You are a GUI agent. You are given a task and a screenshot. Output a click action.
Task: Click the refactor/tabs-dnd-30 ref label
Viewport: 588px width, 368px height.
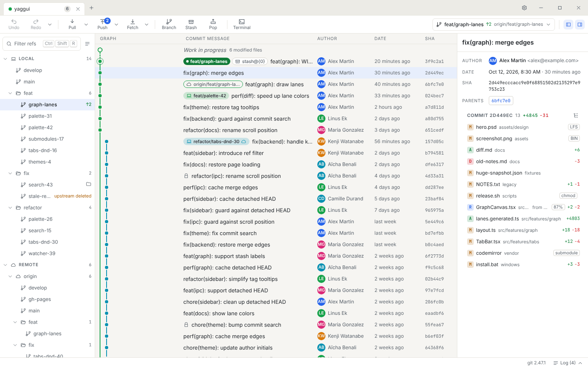coord(216,141)
